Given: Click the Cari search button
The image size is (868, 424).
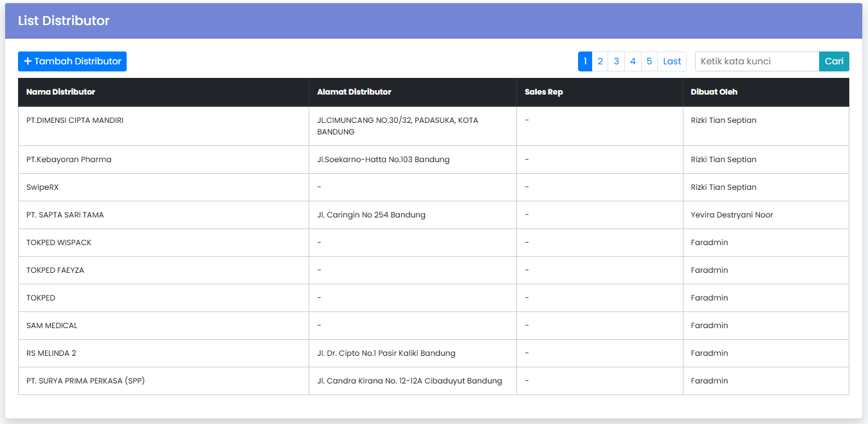Looking at the screenshot, I should 834,61.
